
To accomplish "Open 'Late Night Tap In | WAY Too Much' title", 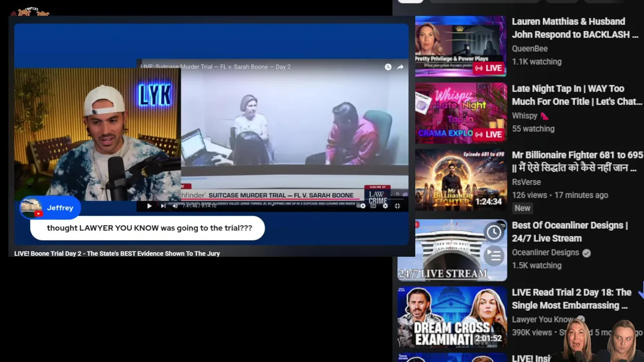I will coord(577,95).
